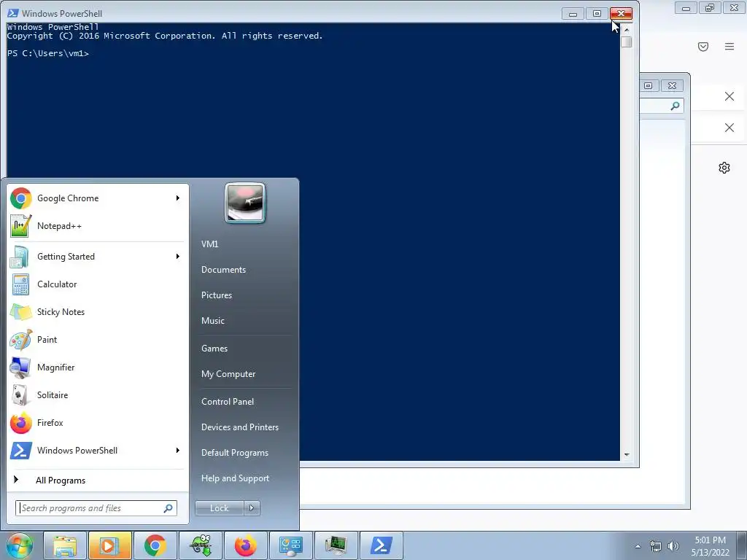This screenshot has height=560, width=747.
Task: Open Google Chrome from Start menu list
Action: 98,198
